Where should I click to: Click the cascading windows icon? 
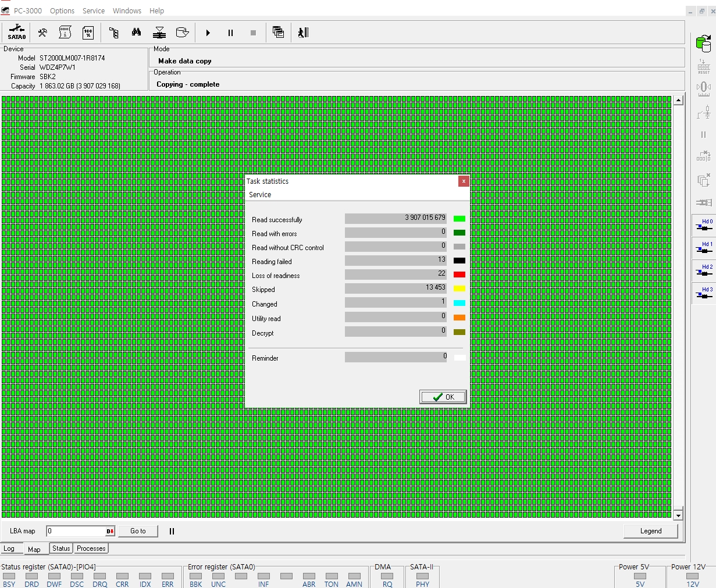point(279,33)
